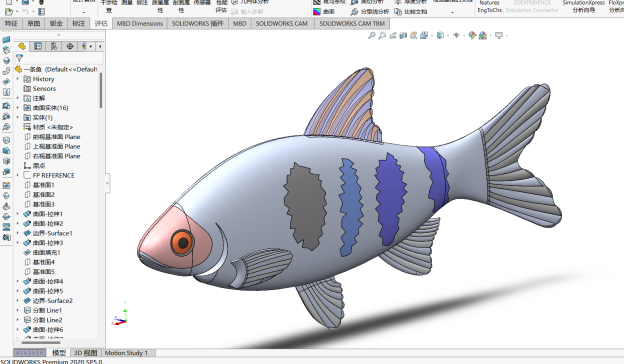This screenshot has width=624, height=364.
Task: Click the Sensors folder icon in tree
Action: pos(27,89)
